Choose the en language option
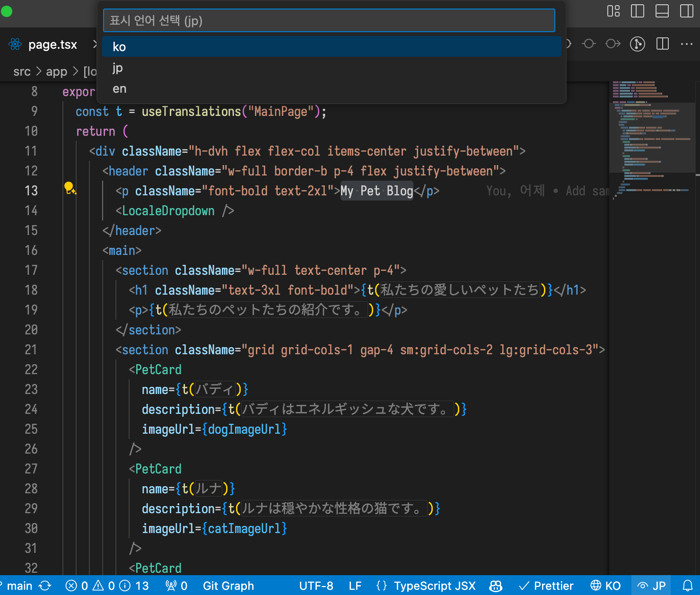Image resolution: width=700 pixels, height=595 pixels. pyautogui.click(x=332, y=88)
